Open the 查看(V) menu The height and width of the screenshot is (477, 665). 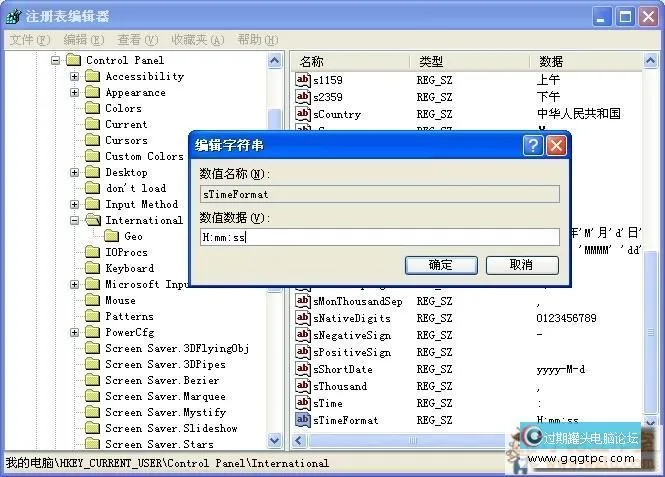click(137, 40)
